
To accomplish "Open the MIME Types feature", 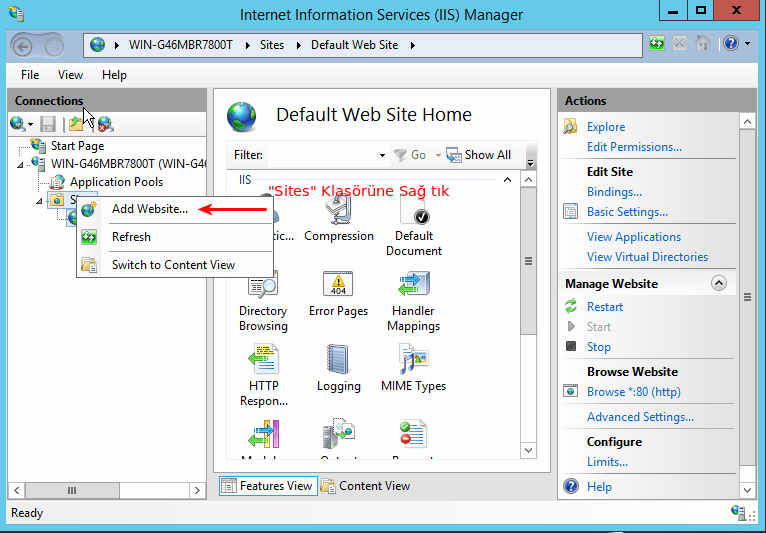I will (x=413, y=368).
